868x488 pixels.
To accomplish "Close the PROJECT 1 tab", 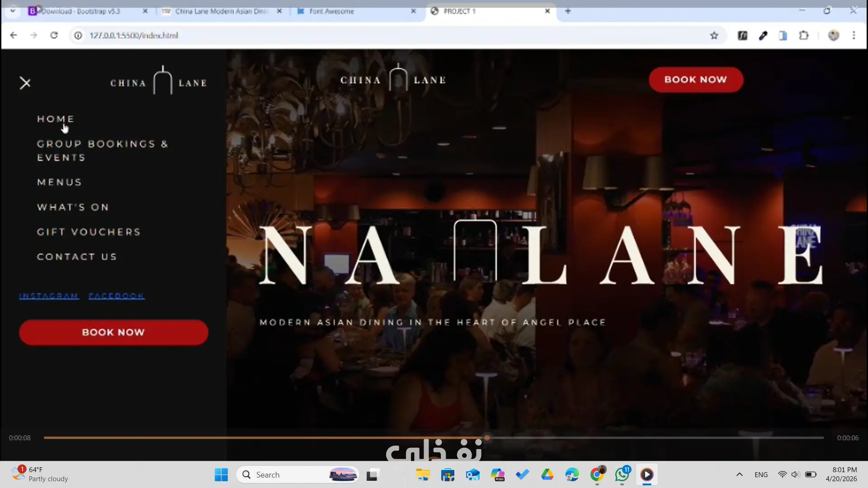I will (547, 11).
